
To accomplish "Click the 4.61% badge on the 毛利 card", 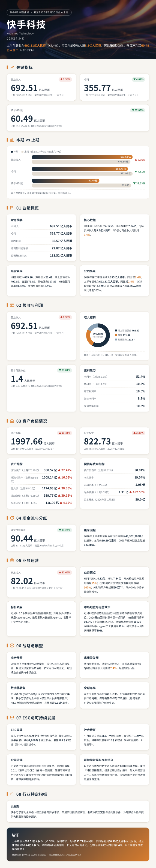I will pos(138,80).
